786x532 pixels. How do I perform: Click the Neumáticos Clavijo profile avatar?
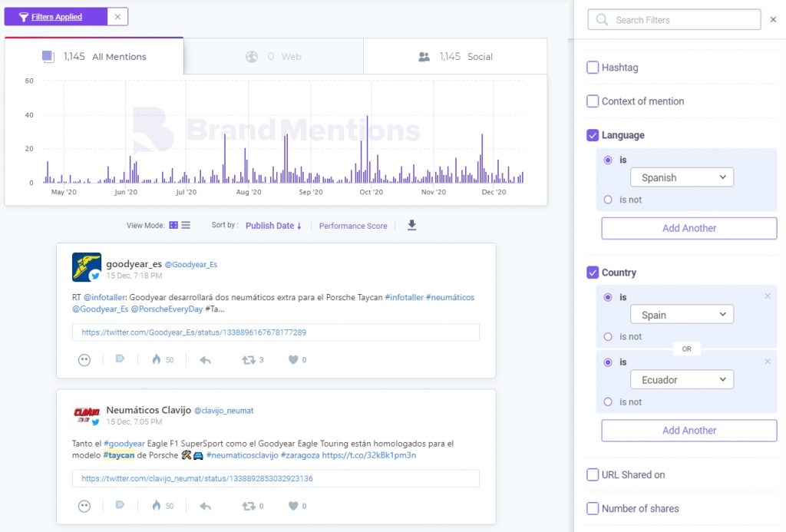click(87, 414)
